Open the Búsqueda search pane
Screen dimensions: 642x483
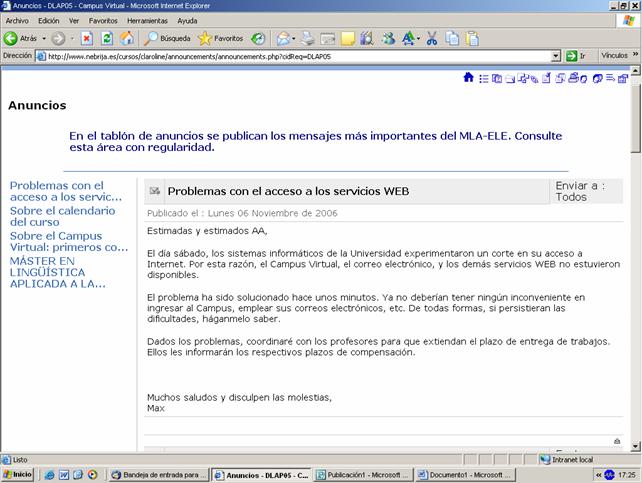(167, 38)
